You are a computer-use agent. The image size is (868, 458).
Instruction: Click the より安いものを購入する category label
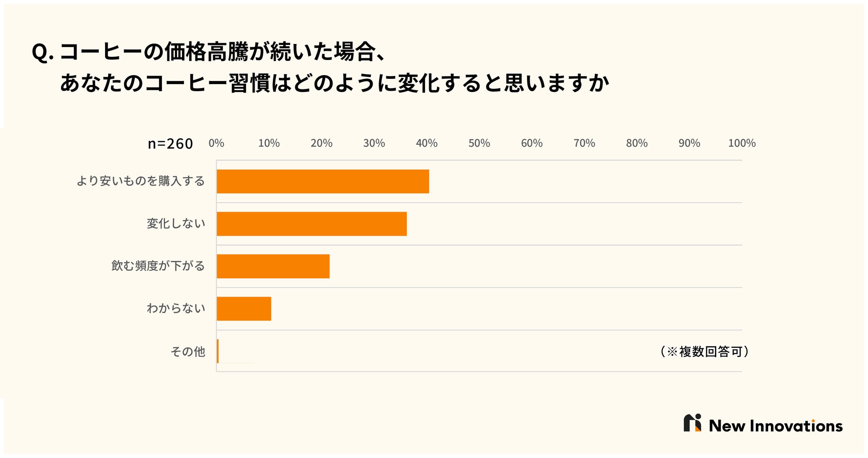click(x=141, y=181)
